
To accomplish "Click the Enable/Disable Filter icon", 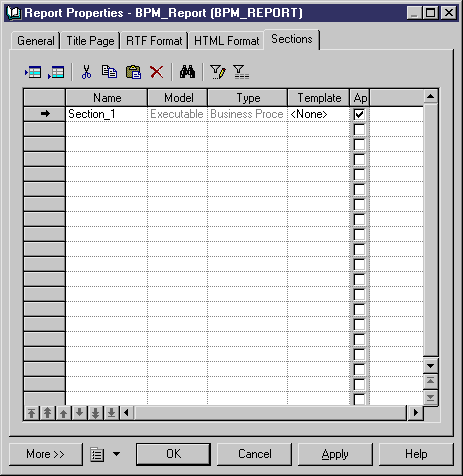I will [241, 72].
